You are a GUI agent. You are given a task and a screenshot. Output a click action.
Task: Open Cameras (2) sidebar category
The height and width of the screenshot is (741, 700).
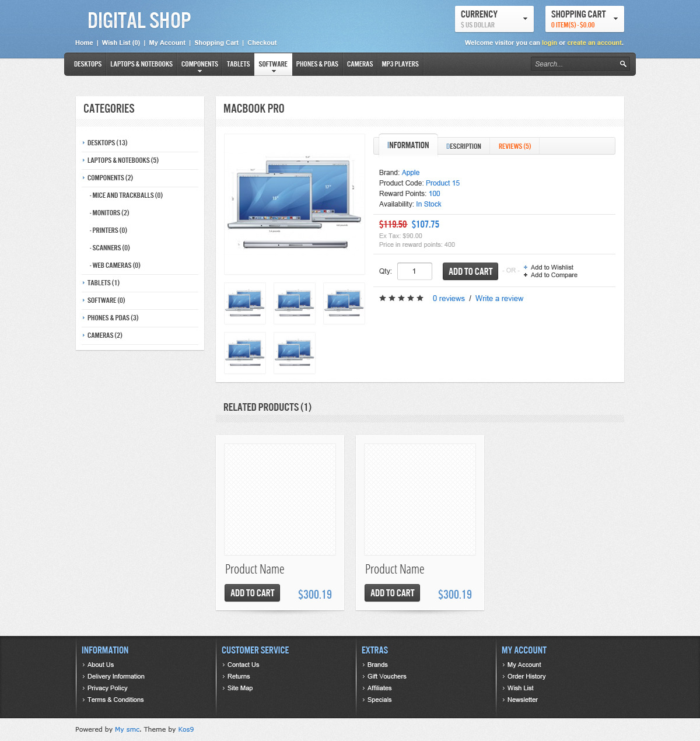click(x=104, y=335)
